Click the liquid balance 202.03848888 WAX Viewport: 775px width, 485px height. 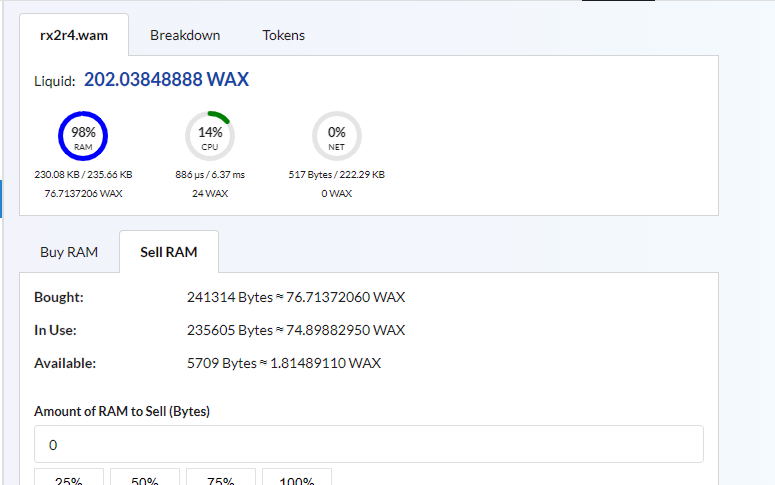166,80
